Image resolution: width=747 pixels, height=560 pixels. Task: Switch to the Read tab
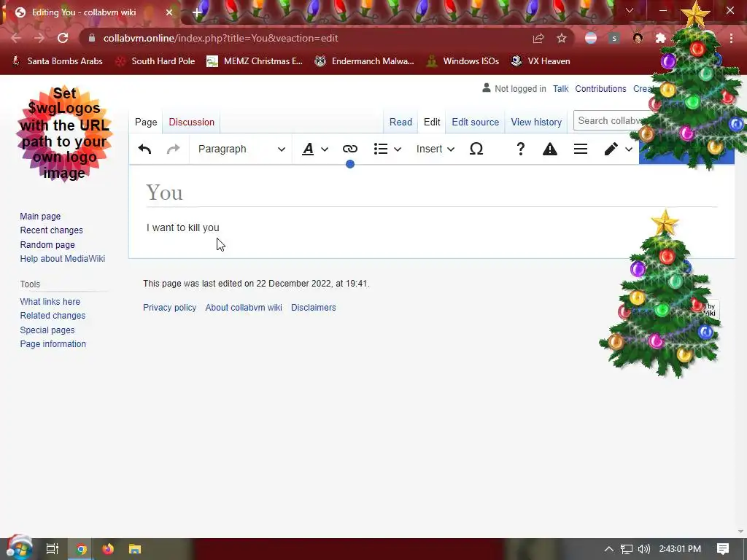click(x=400, y=122)
